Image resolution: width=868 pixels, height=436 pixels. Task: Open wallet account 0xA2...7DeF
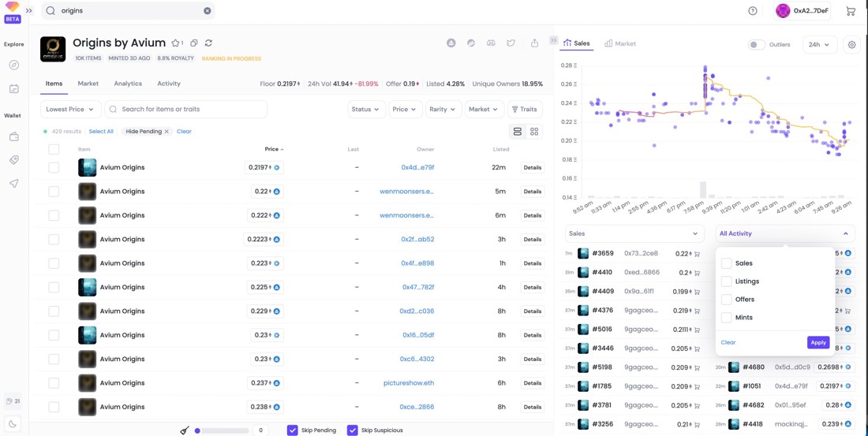point(802,10)
